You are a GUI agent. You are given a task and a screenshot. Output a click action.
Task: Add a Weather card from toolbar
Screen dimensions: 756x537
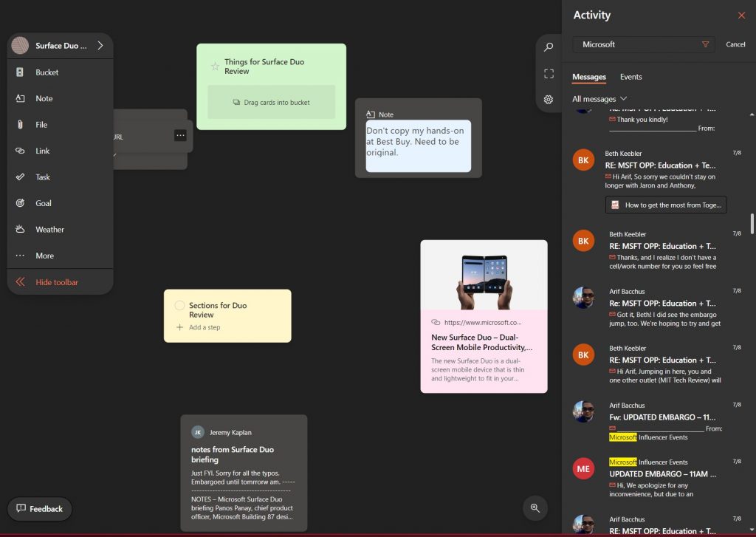coord(61,230)
